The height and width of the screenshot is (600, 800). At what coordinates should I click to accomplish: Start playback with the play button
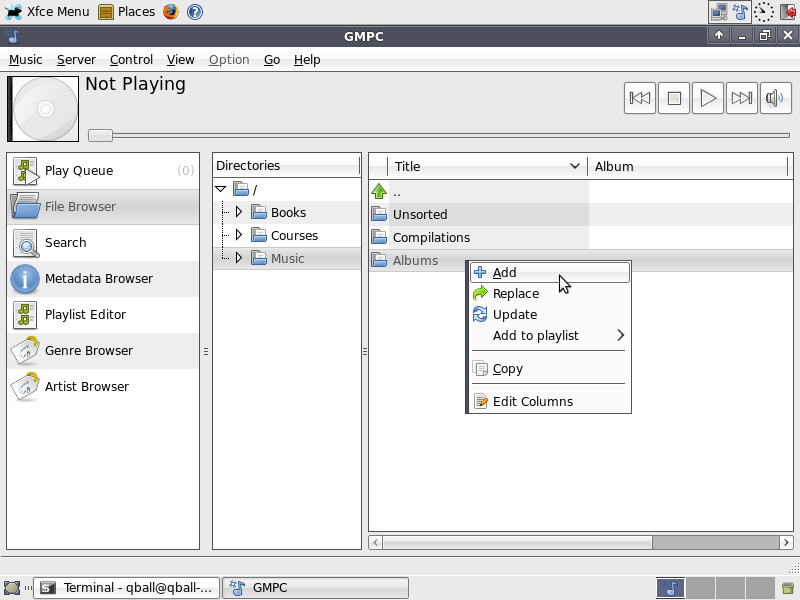(708, 98)
